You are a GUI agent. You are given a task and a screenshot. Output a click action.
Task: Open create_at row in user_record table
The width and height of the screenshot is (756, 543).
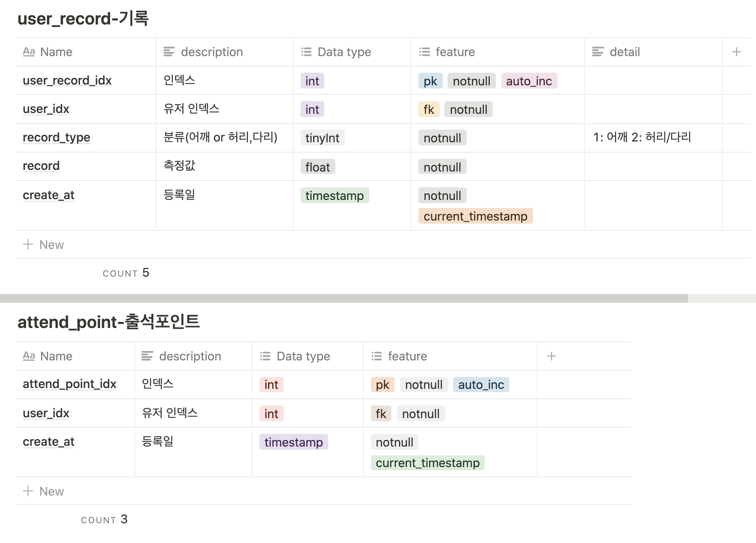49,195
